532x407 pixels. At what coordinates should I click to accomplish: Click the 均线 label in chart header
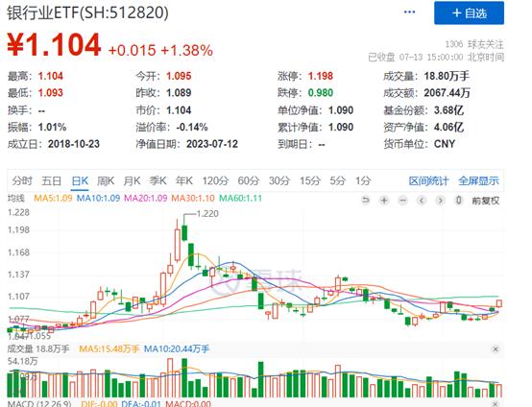click(16, 198)
